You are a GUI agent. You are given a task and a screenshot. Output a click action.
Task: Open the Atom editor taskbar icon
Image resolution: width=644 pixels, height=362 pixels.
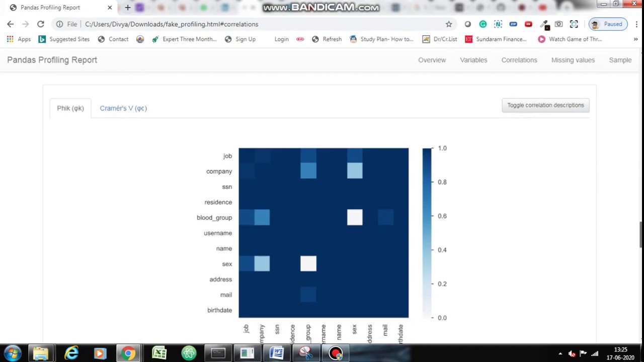tap(189, 353)
